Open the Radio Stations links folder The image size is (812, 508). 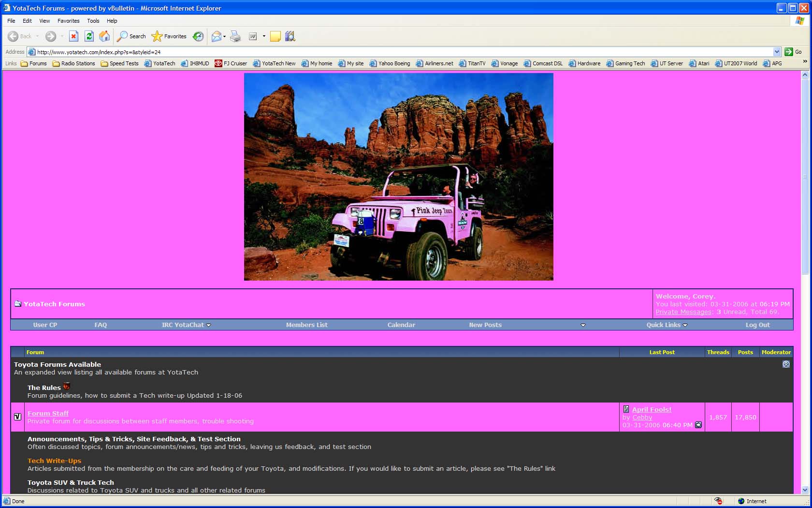pyautogui.click(x=73, y=63)
